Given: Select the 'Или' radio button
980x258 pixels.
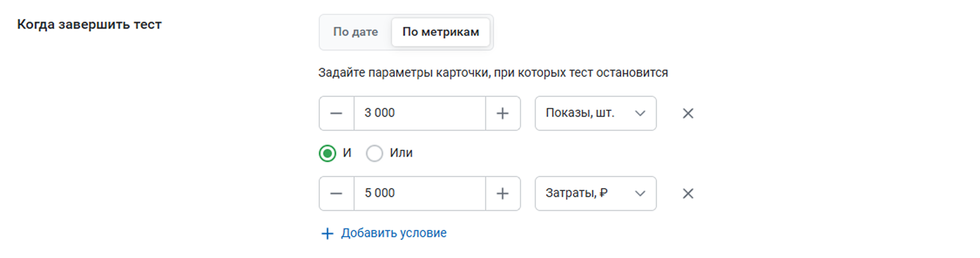Looking at the screenshot, I should [374, 153].
